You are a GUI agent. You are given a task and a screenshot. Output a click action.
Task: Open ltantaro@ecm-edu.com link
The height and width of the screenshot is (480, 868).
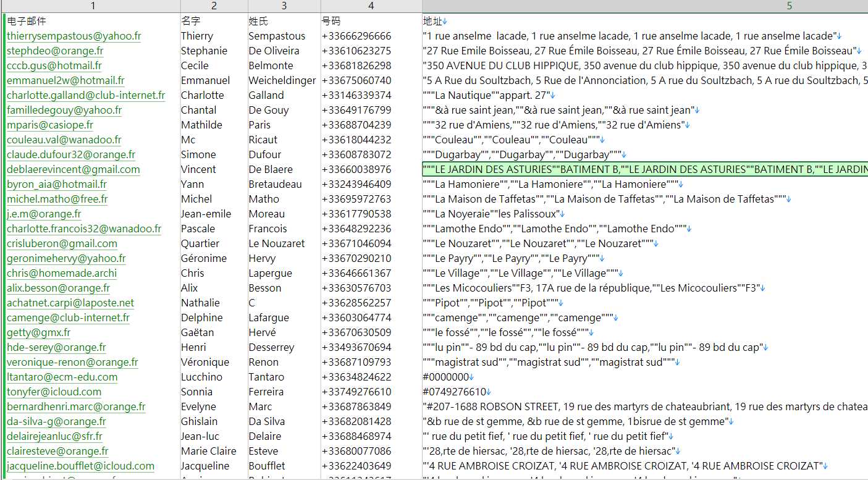point(62,377)
